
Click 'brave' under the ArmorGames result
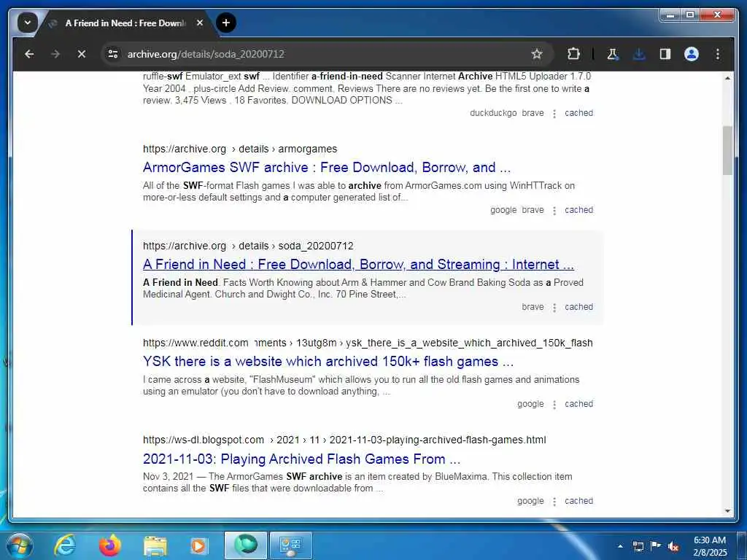(533, 210)
